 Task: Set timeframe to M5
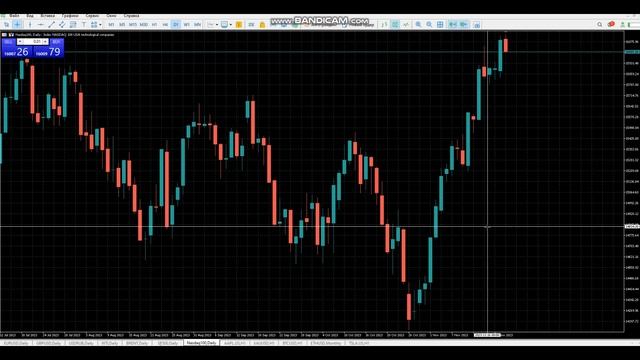point(122,25)
